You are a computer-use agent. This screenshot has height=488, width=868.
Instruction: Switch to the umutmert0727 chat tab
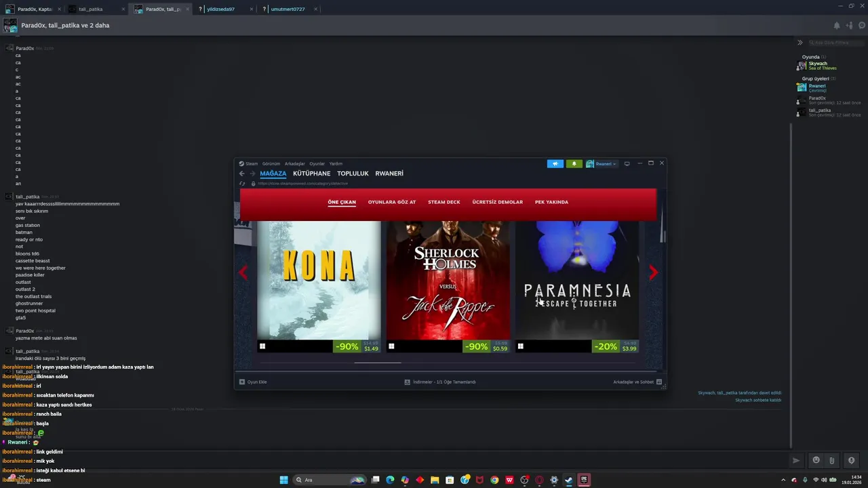288,9
